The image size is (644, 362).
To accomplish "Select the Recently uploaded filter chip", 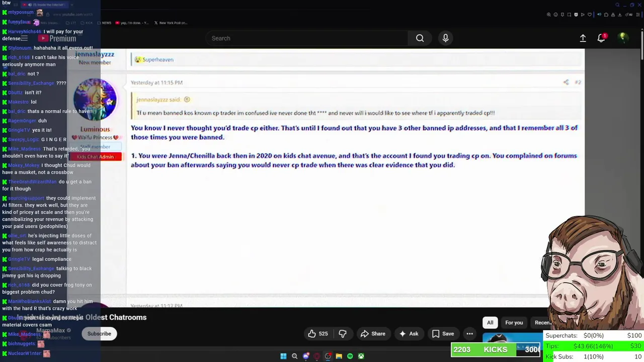I will (x=541, y=323).
